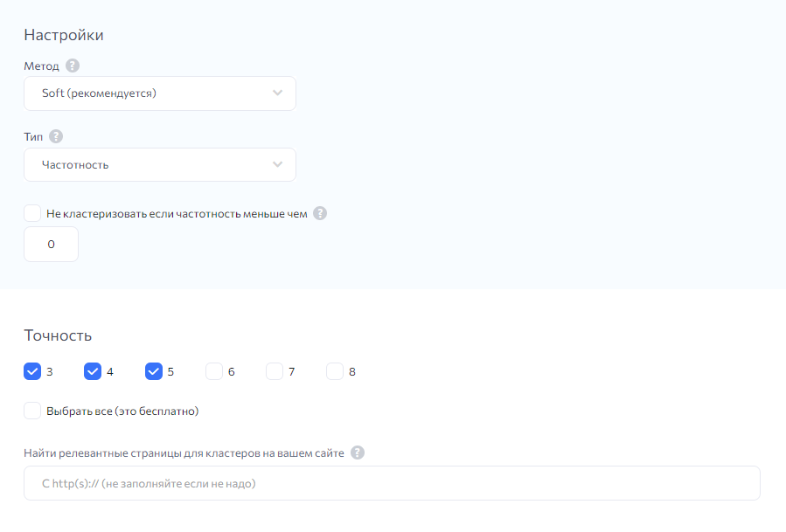Open the Soft (рекомендуется) method dropdown

point(159,93)
